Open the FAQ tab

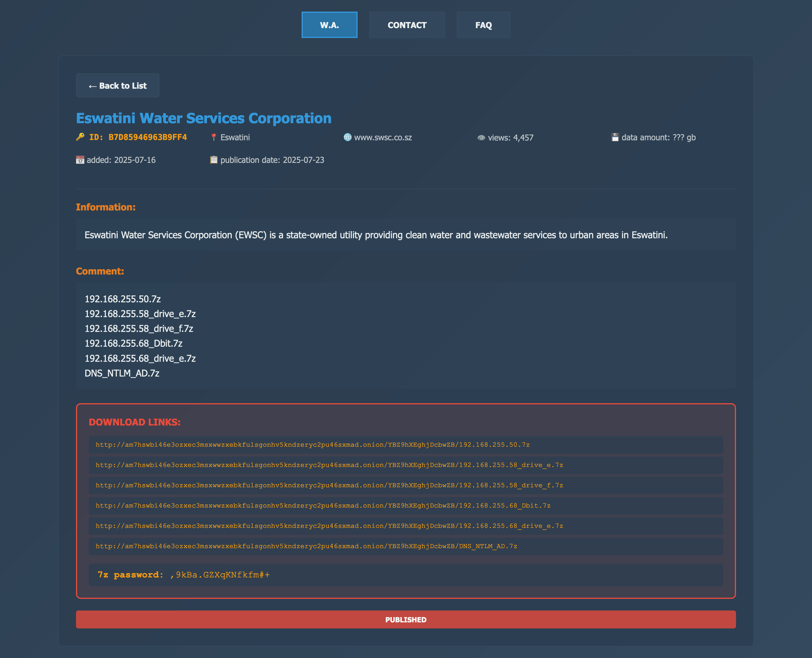(x=483, y=25)
